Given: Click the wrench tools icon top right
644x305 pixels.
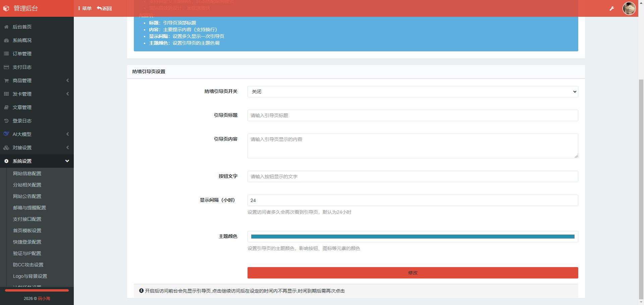Looking at the screenshot, I should click(x=612, y=8).
